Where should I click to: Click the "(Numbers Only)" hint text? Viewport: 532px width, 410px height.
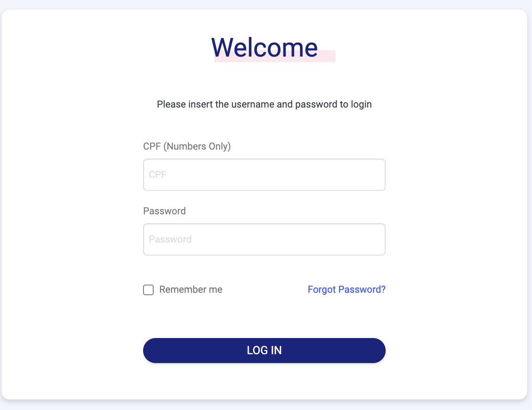coord(197,146)
